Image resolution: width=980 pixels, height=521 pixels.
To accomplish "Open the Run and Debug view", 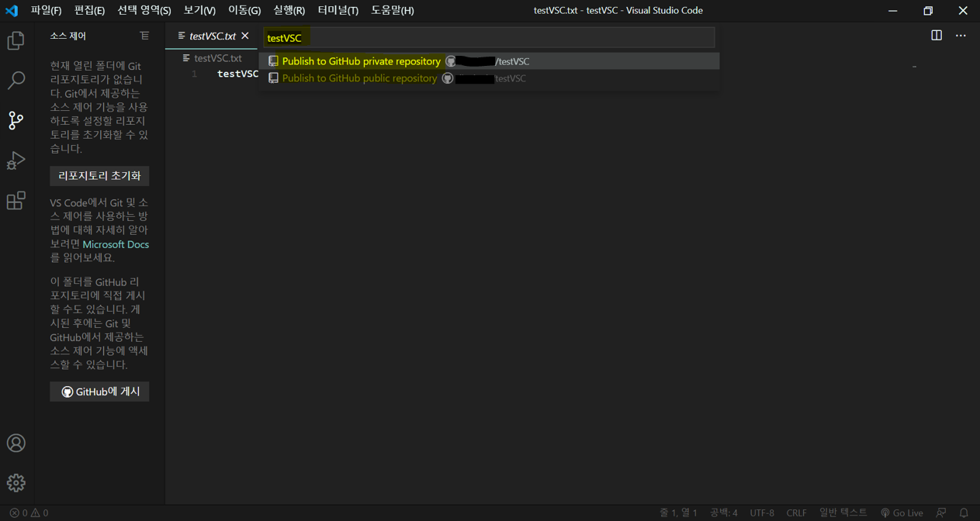I will pyautogui.click(x=16, y=160).
